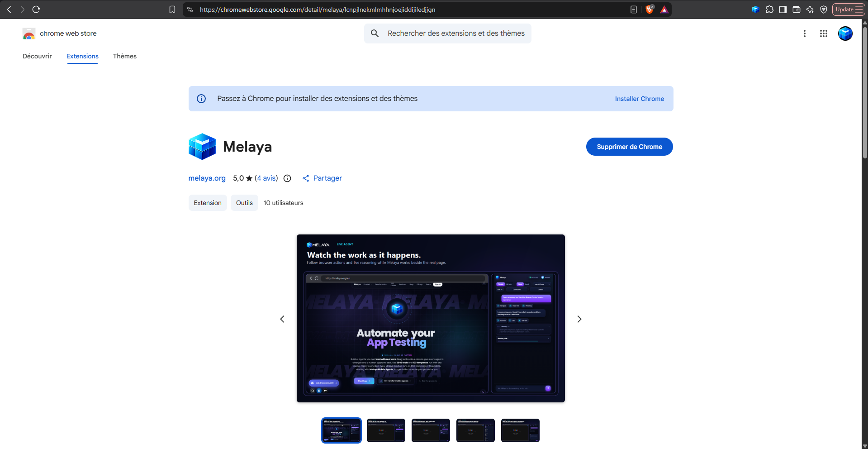Viewport: 868px width, 449px height.
Task: Show previous screenshot with left chevron
Action: pos(282,319)
